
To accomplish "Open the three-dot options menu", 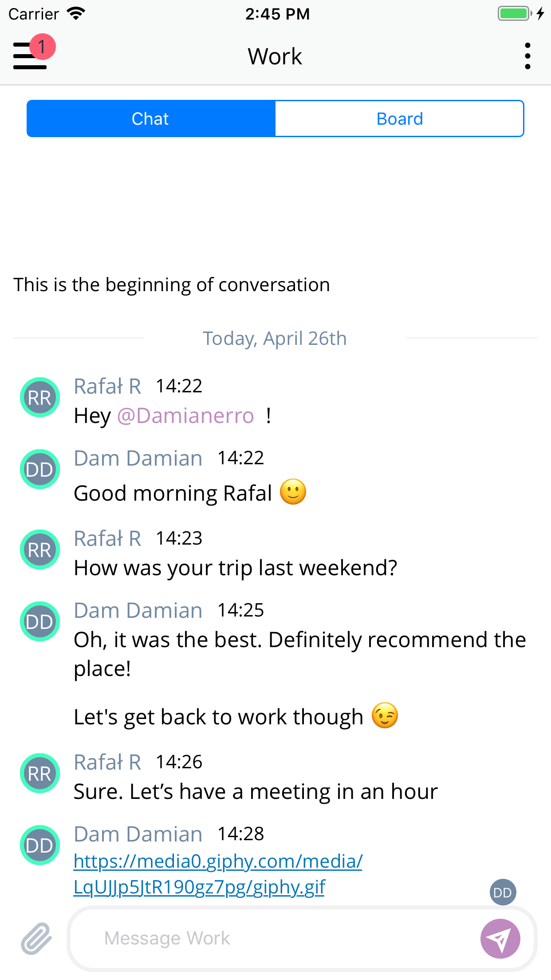I will coord(527,56).
